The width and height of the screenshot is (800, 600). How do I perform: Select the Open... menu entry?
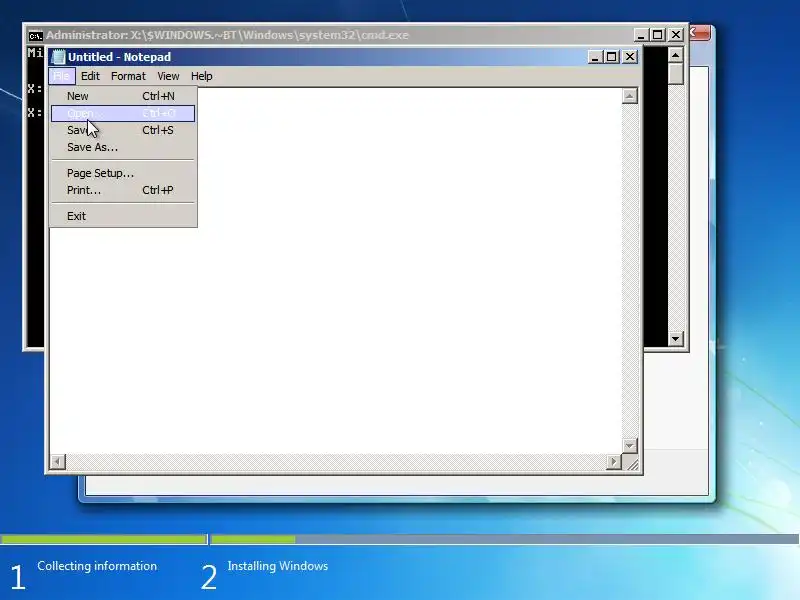coord(123,113)
